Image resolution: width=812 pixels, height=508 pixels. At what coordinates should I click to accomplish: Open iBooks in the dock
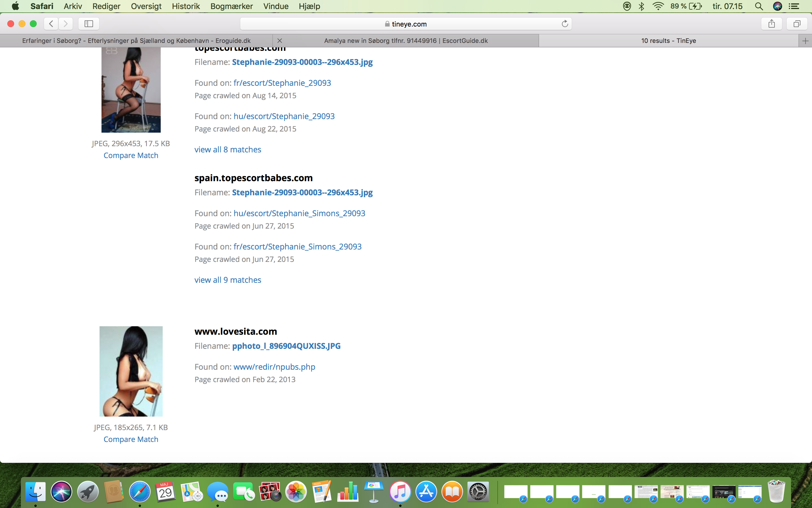(x=452, y=492)
